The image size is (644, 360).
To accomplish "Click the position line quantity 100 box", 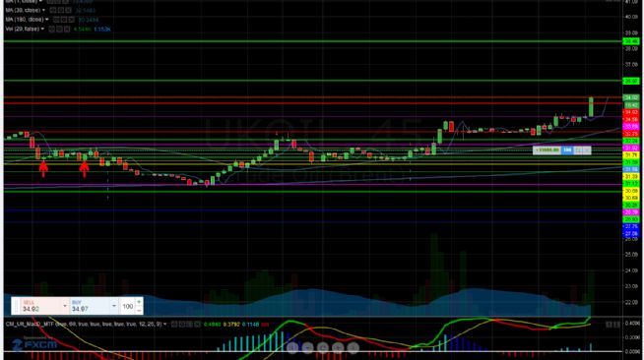I will tap(567, 150).
